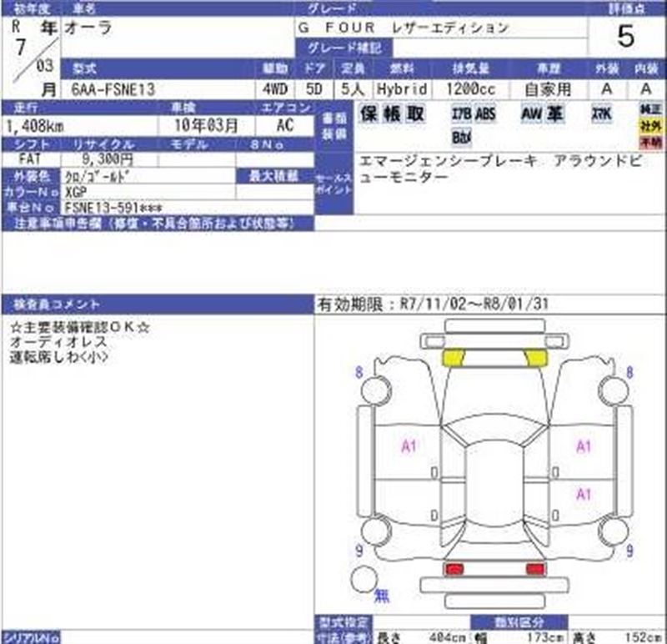Click the オーディオレス comment line
Viewport: 667px width, 644px height.
coord(58,342)
